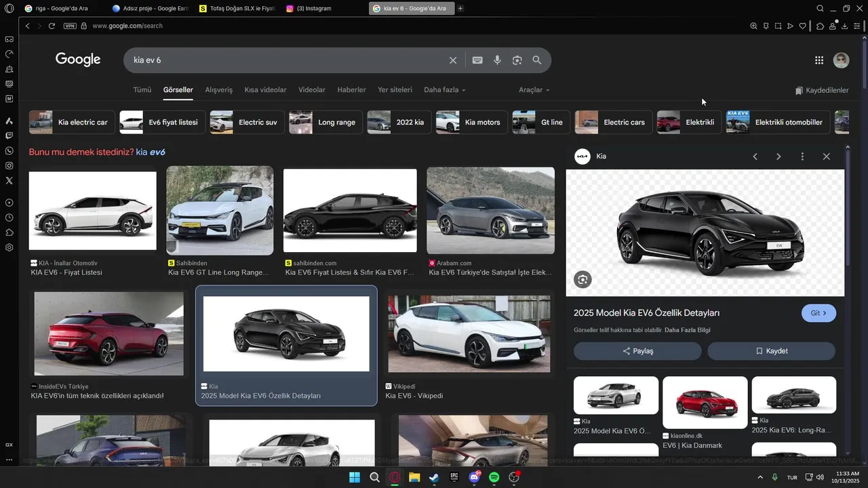Switch to the 'Kısa videolar' tab
The width and height of the screenshot is (868, 488).
coord(265,90)
